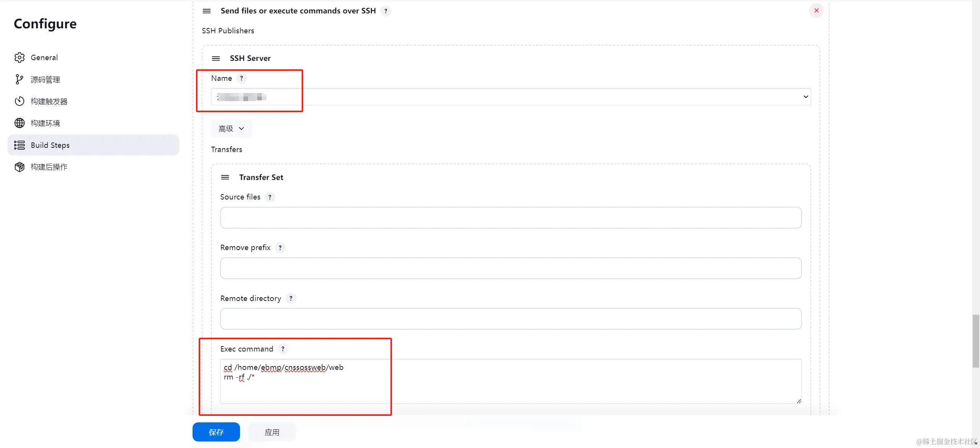Click the 构建后操作 package icon
Screen dimensions: 980x448
click(20, 167)
